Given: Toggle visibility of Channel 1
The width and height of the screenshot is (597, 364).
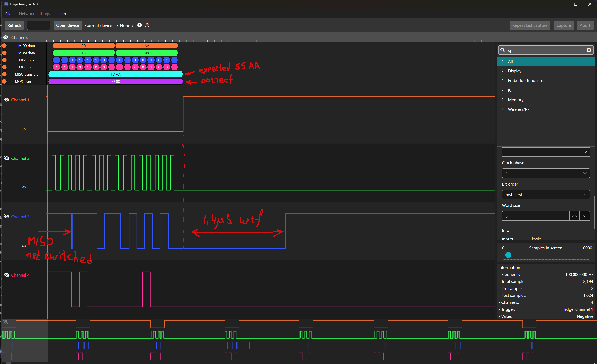Looking at the screenshot, I should pos(7,100).
